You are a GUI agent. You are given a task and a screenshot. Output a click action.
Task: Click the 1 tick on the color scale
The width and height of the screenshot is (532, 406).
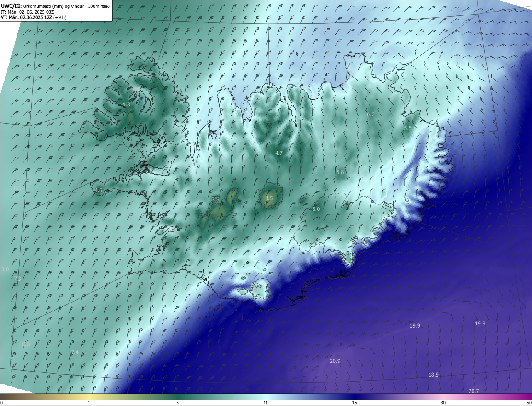coord(89,403)
